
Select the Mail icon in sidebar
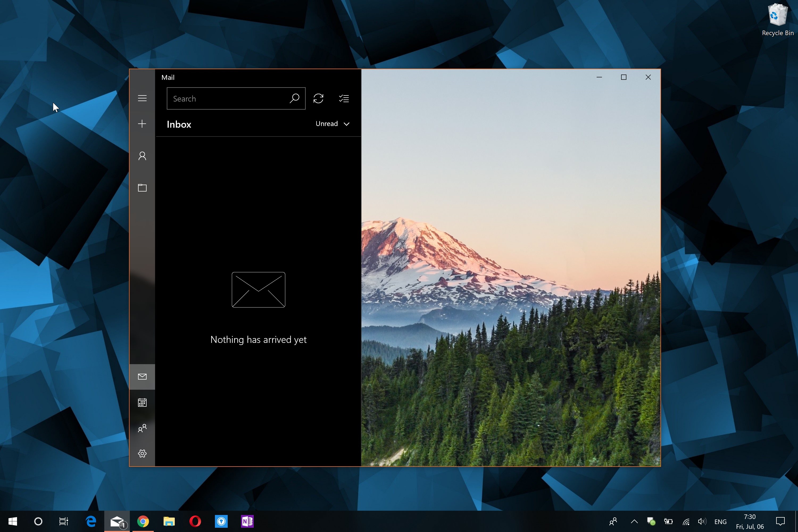(142, 377)
